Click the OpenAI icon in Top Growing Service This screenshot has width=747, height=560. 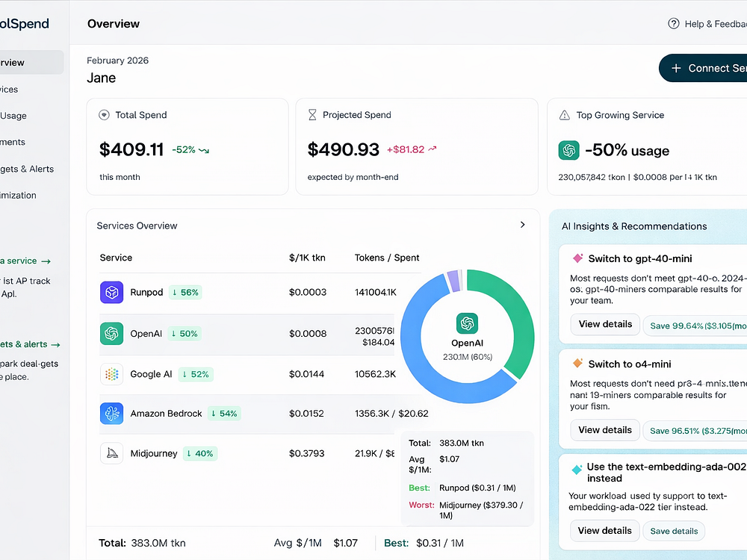568,151
